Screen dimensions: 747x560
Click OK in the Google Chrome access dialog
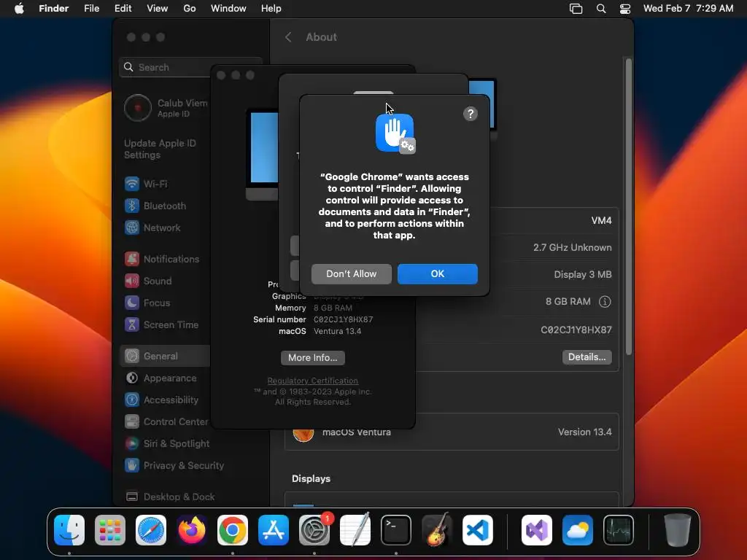(x=438, y=274)
